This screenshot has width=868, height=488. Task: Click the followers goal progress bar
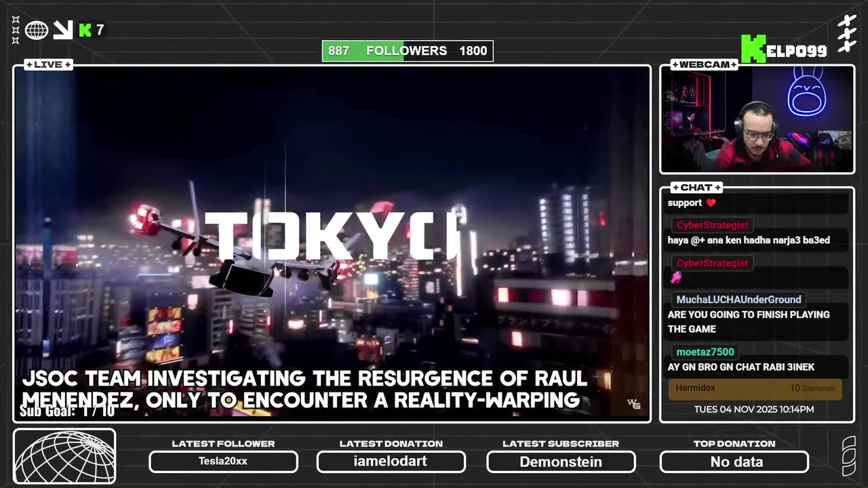pos(408,51)
